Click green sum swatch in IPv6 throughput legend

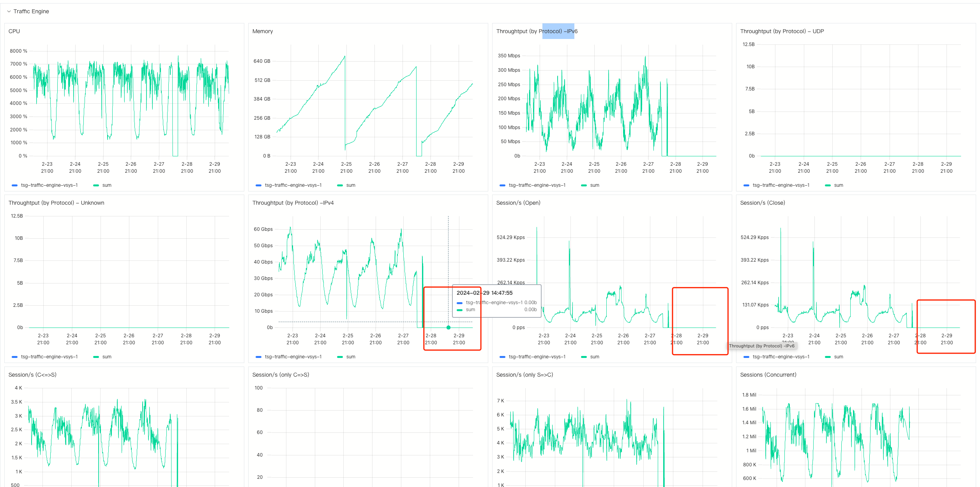pos(584,185)
